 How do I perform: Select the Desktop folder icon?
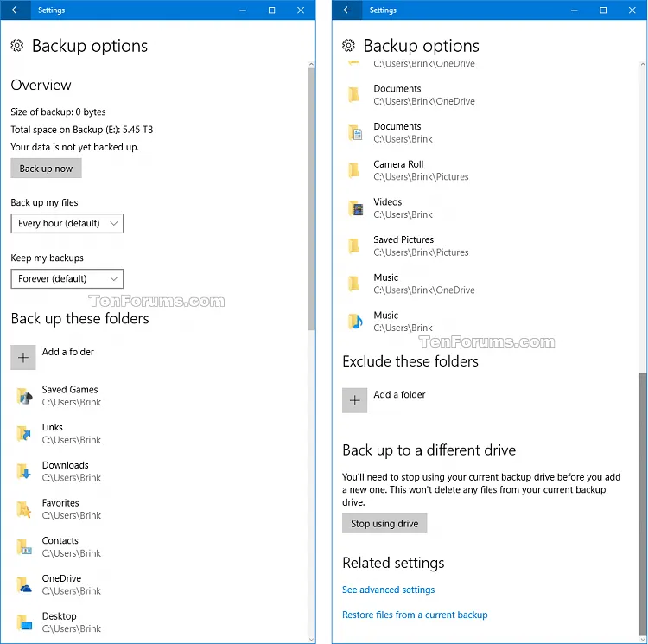pyautogui.click(x=24, y=622)
